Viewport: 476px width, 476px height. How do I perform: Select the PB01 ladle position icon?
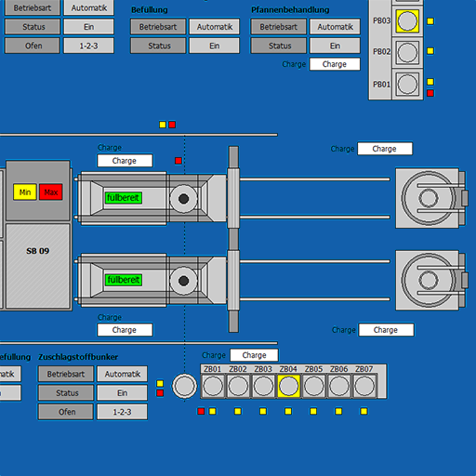(407, 84)
